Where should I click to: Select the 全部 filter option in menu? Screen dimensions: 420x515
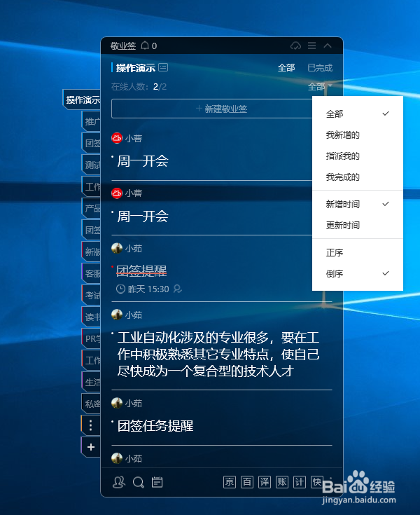tap(358, 114)
